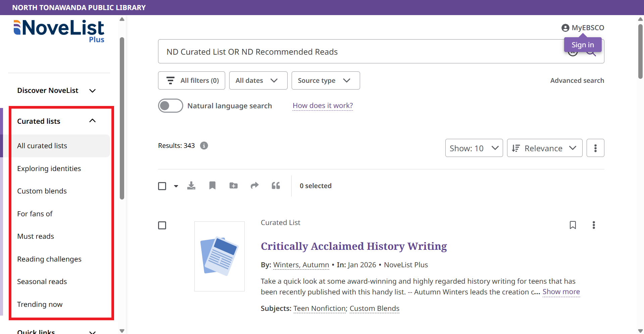Click the MyEBSCO label
Image resolution: width=644 pixels, height=334 pixels.
pyautogui.click(x=588, y=28)
